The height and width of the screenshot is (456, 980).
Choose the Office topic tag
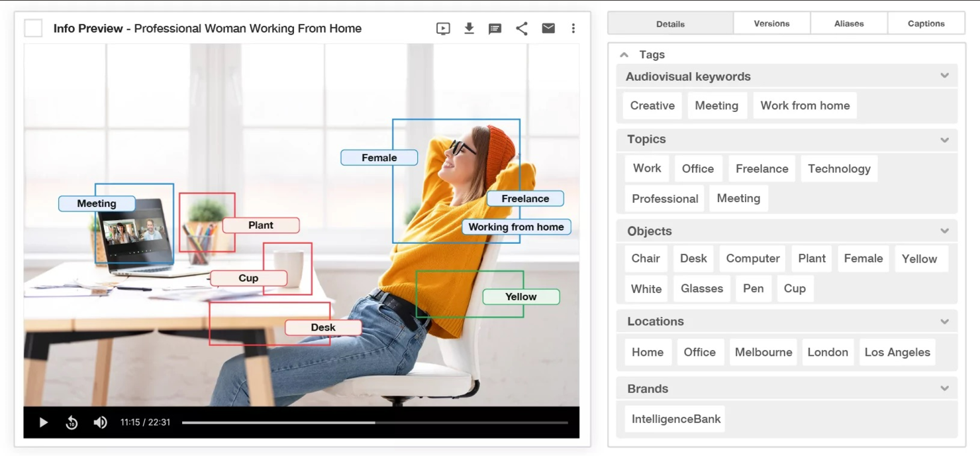698,168
